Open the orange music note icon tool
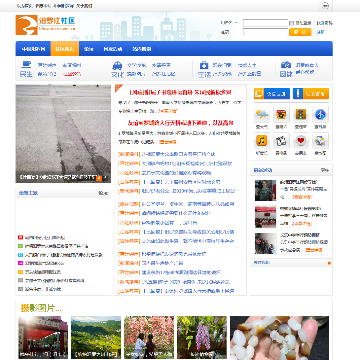Screen dimensions: 360x360 point(262,141)
